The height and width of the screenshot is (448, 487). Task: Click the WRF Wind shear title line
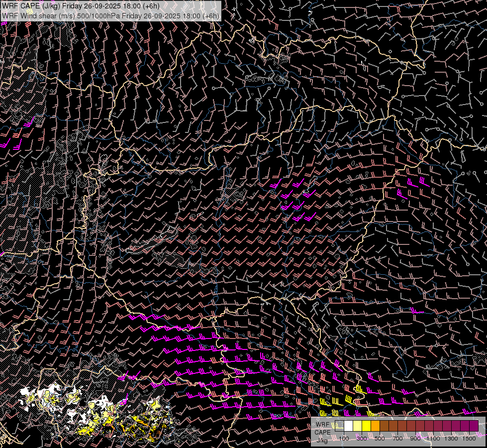click(110, 15)
